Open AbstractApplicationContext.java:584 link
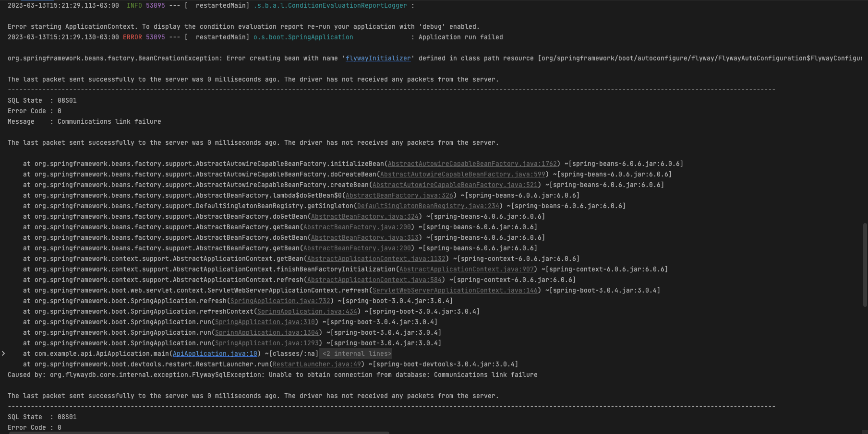 pos(374,280)
